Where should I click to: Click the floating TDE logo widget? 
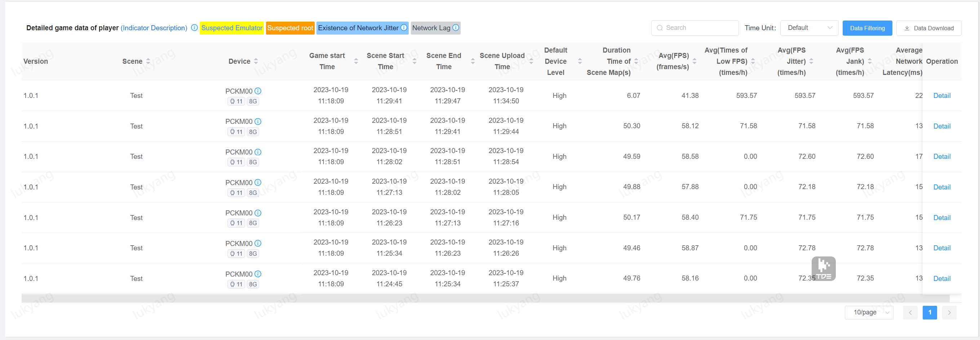[x=823, y=268]
